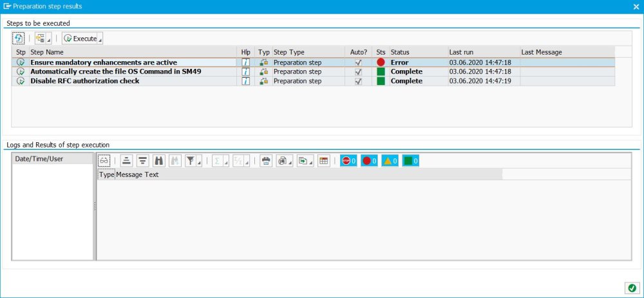This screenshot has height=298, width=644.
Task: Select 'Ensure mandatory enhancements are active' step
Action: click(x=104, y=62)
